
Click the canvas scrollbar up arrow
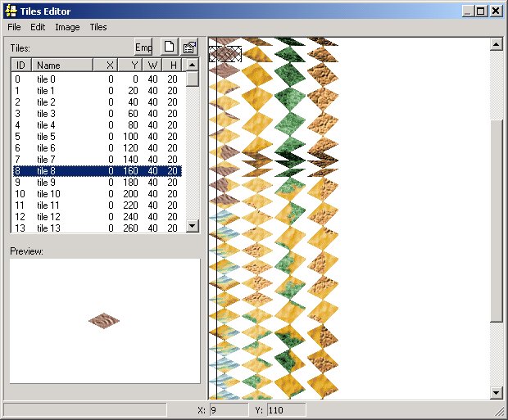pos(496,44)
